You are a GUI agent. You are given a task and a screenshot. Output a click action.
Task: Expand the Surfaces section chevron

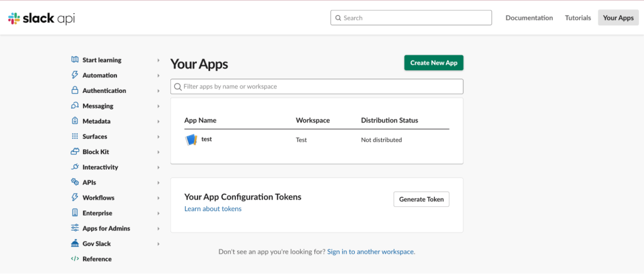point(158,136)
